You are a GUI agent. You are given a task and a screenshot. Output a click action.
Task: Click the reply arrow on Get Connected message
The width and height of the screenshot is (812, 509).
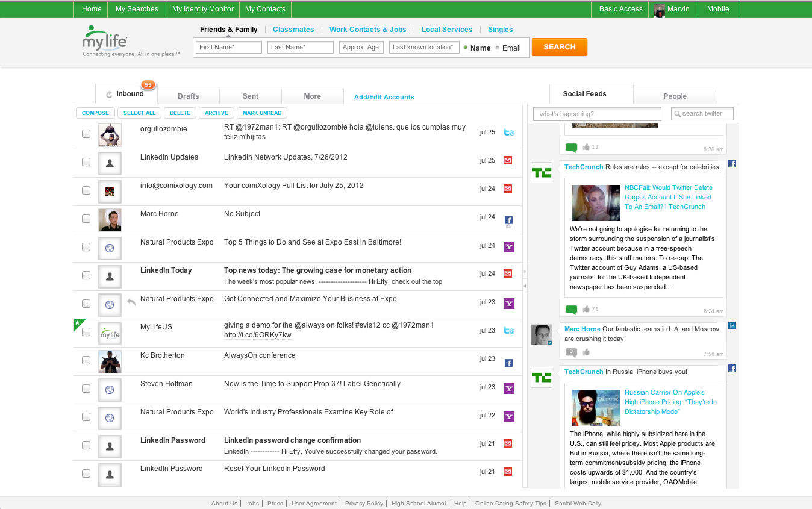click(131, 301)
